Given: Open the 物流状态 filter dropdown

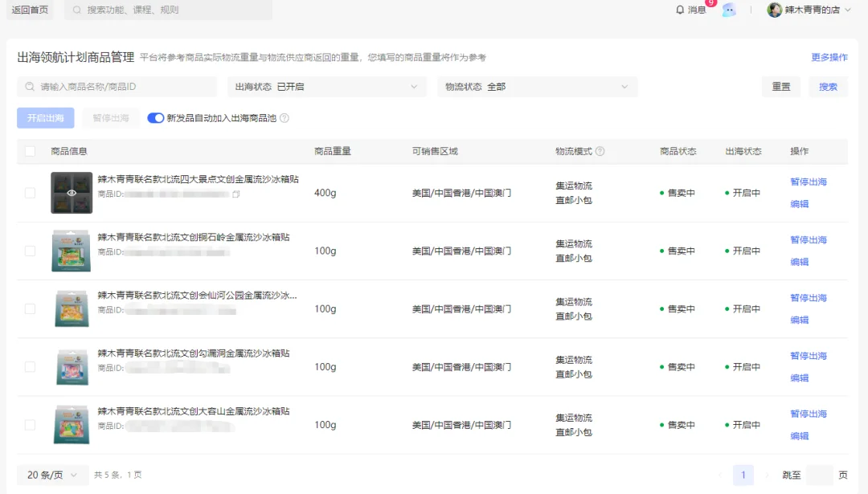Looking at the screenshot, I should click(538, 86).
